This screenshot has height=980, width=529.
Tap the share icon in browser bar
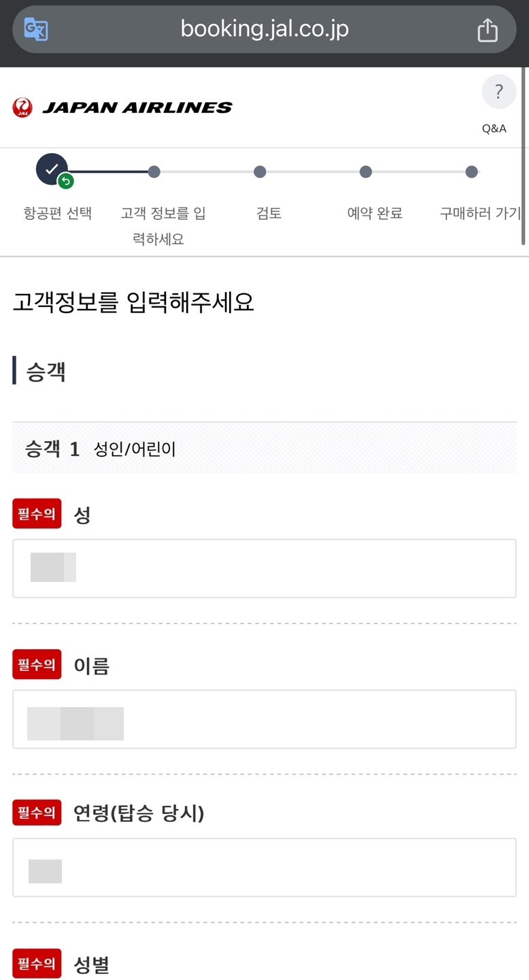click(x=487, y=30)
